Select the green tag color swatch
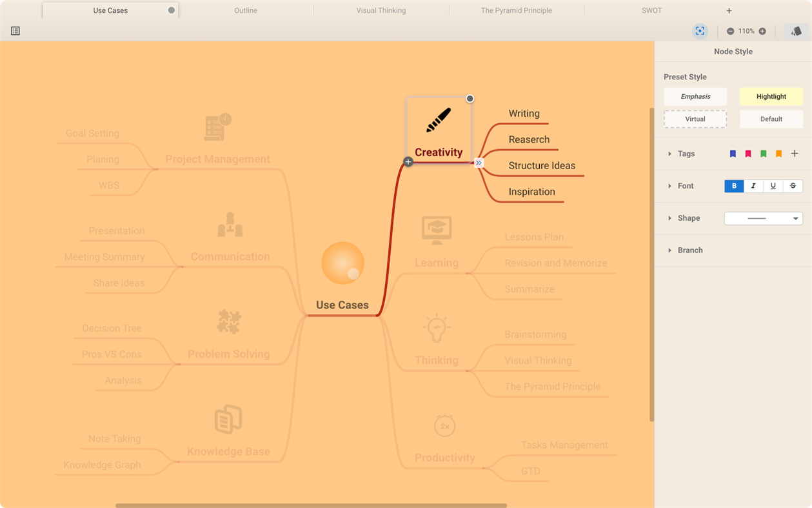Viewport: 812px width, 508px height. (x=763, y=154)
